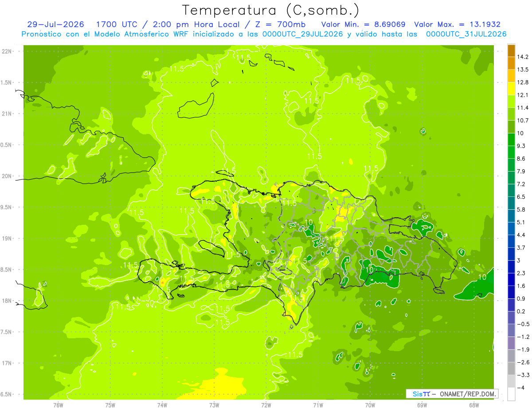Click the SisTT ONAMET/REP.DOM. logo box

coord(452,394)
